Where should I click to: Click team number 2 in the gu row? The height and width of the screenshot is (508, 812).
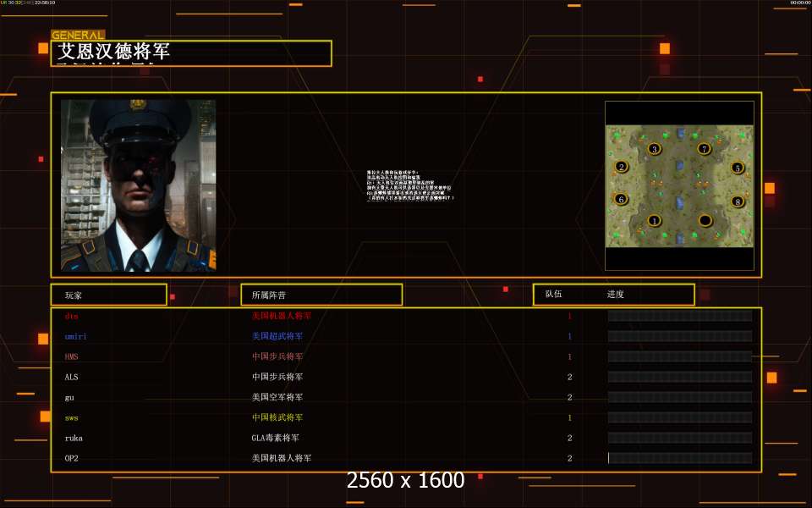(569, 398)
